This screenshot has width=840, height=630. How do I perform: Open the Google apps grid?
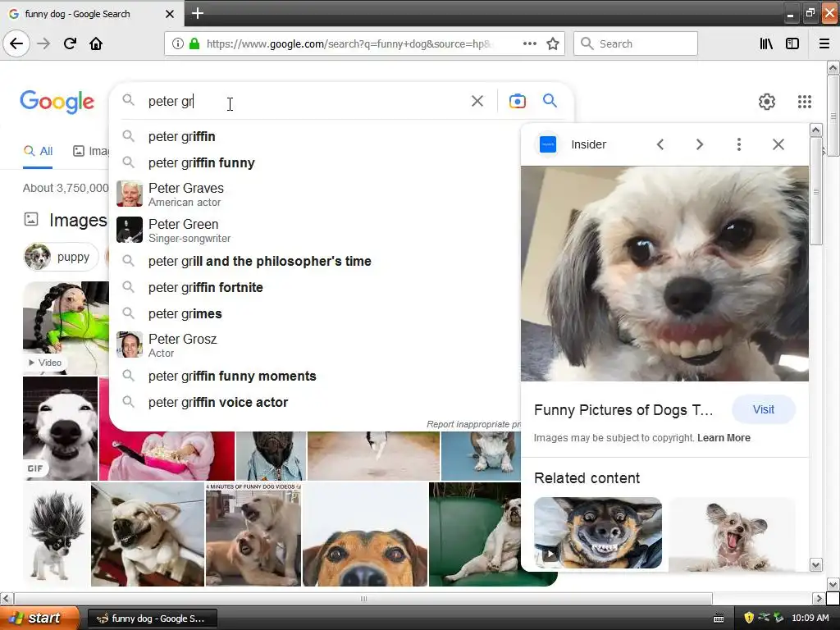point(804,101)
